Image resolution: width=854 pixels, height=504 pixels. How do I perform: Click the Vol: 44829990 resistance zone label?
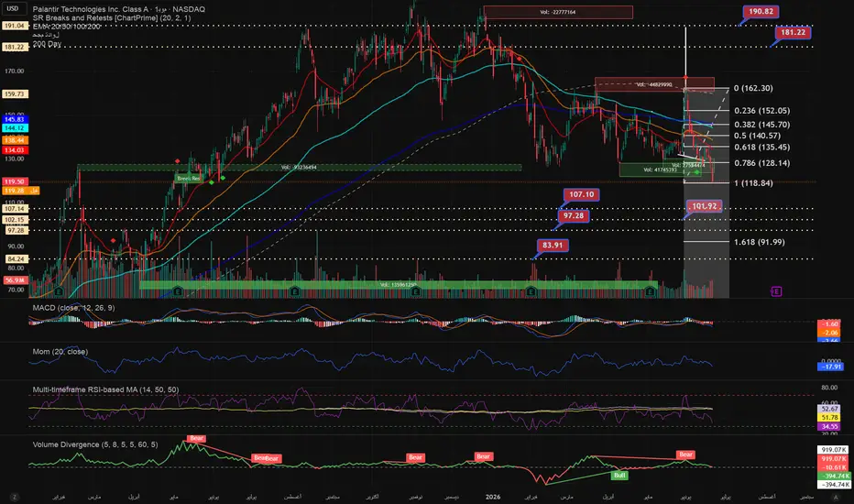653,84
